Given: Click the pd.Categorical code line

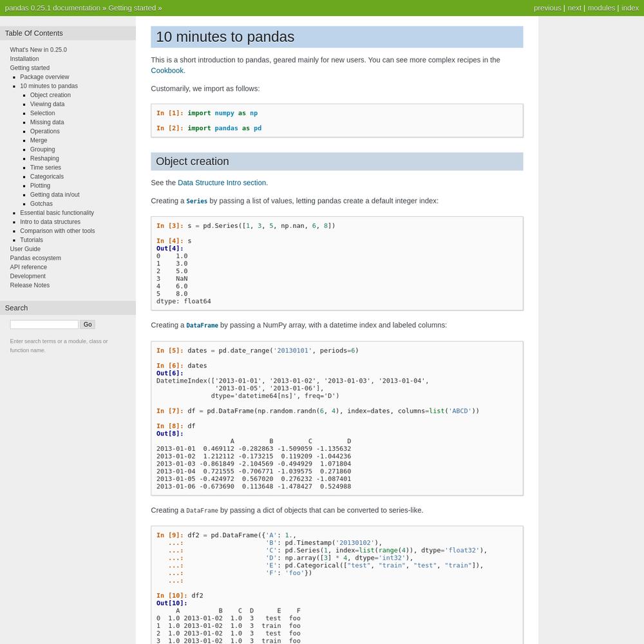Looking at the screenshot, I should pyautogui.click(x=375, y=565).
